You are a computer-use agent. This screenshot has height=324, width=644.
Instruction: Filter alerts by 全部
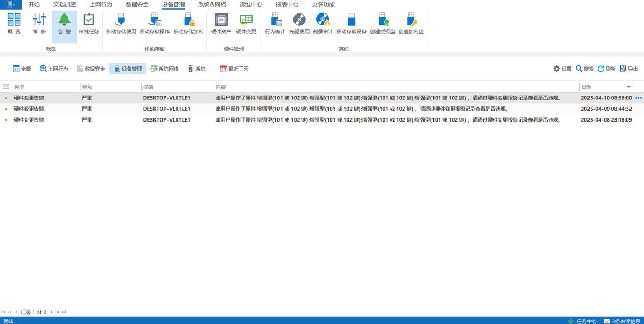pos(22,69)
